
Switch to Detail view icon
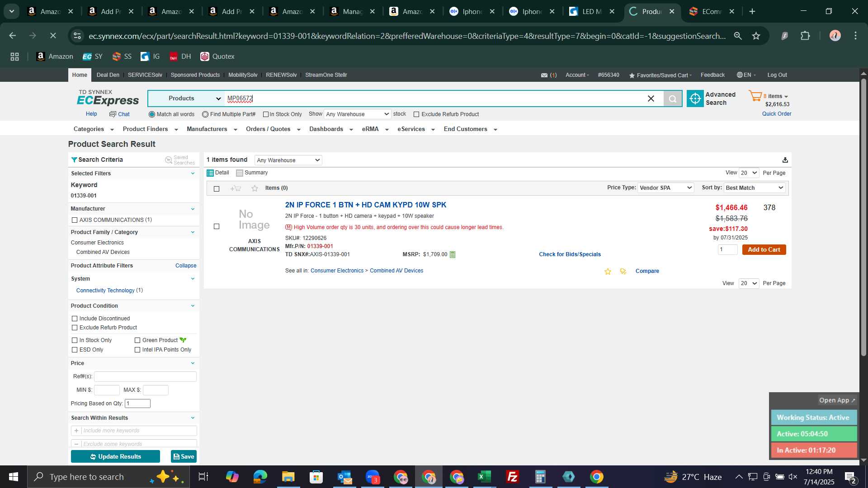click(210, 173)
